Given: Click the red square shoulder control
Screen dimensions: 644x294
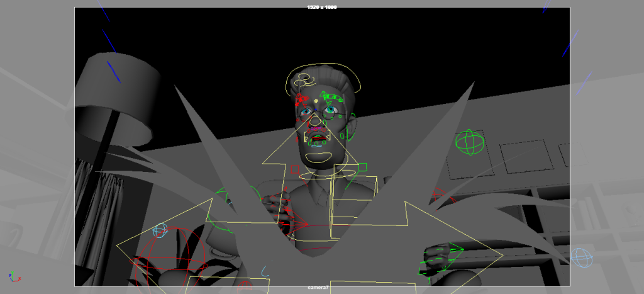Looking at the screenshot, I should point(294,169).
